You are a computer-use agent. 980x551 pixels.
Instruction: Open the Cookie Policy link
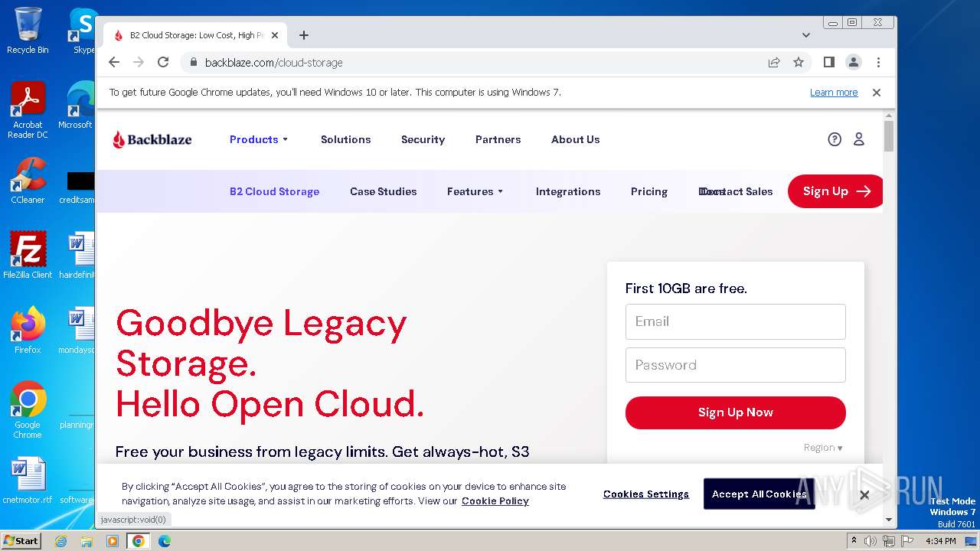click(x=495, y=501)
